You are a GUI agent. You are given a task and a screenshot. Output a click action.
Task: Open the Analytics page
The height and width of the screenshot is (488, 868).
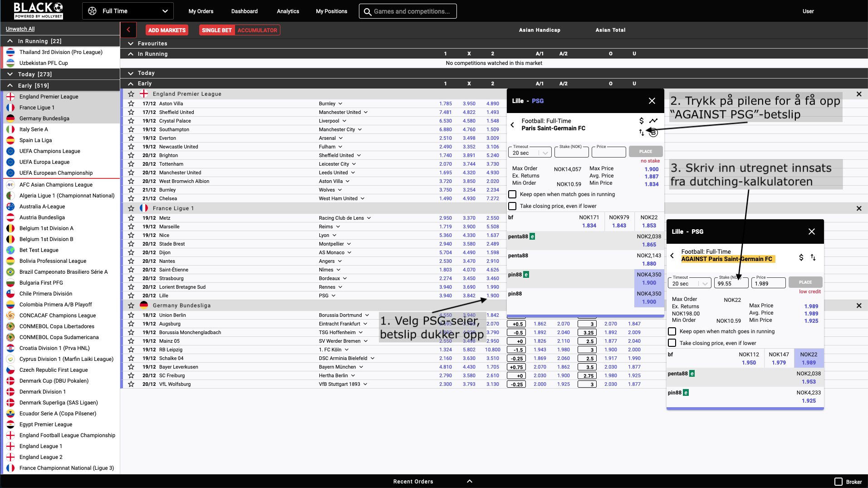(x=288, y=11)
